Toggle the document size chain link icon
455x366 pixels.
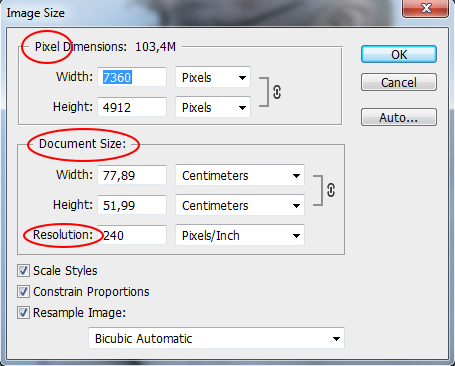[x=331, y=190]
